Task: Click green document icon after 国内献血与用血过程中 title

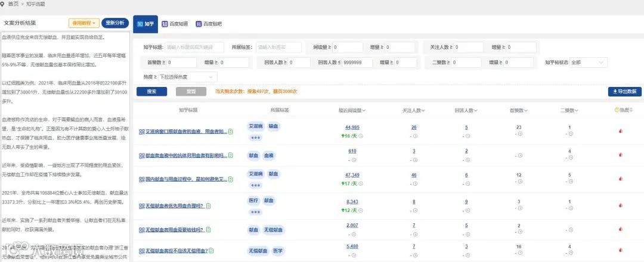Action: (230, 180)
